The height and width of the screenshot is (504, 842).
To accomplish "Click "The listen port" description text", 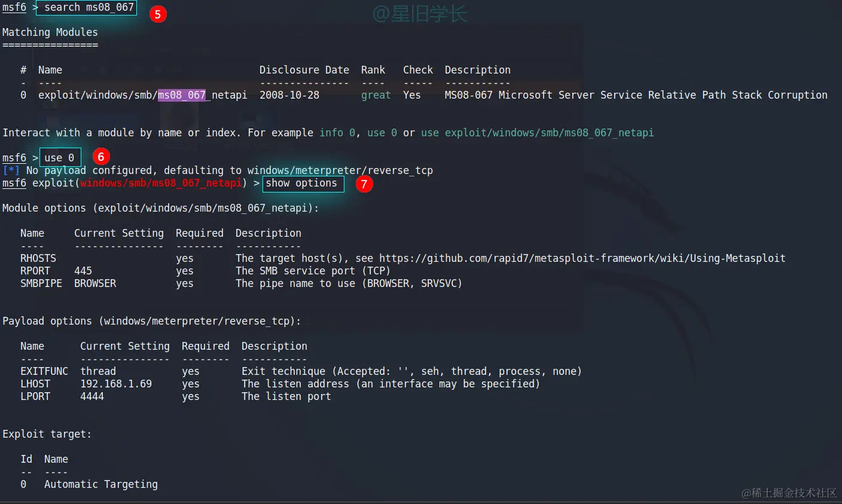I will (286, 396).
